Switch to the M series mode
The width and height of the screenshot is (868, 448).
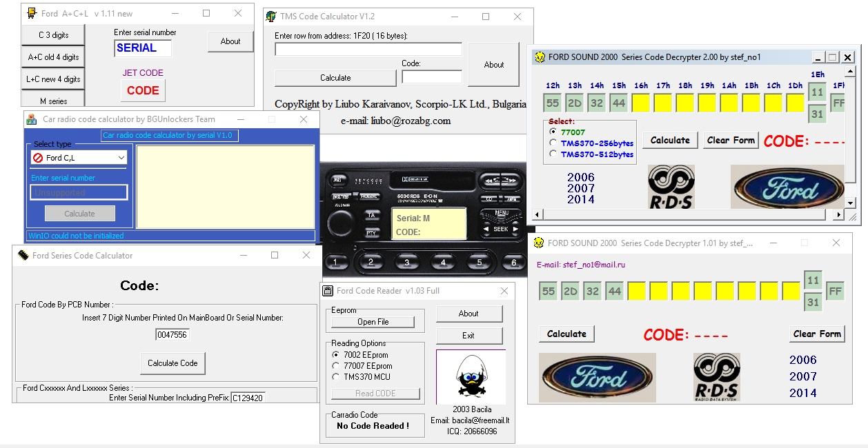tap(53, 101)
